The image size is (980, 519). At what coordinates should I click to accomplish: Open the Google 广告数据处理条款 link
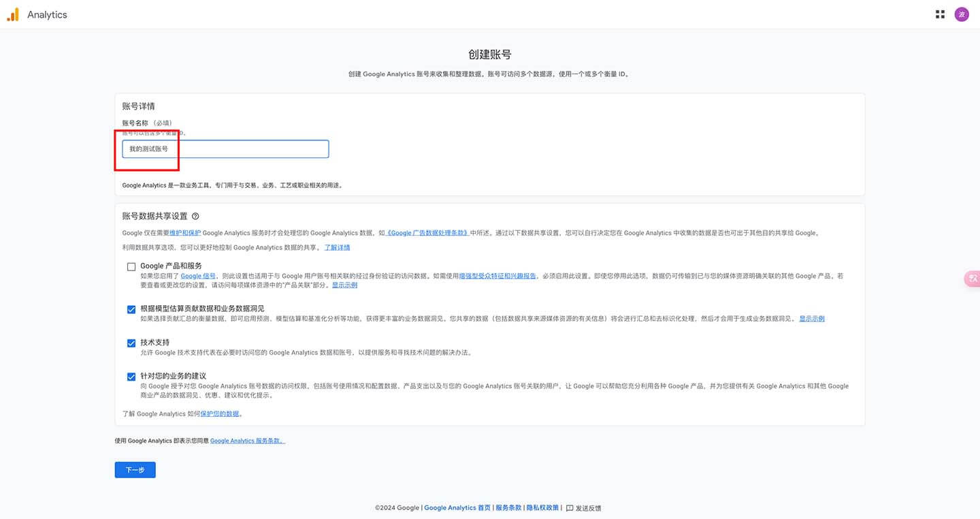tap(427, 233)
